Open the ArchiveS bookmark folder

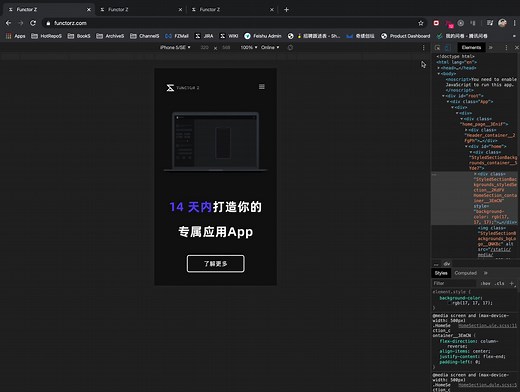coord(110,36)
